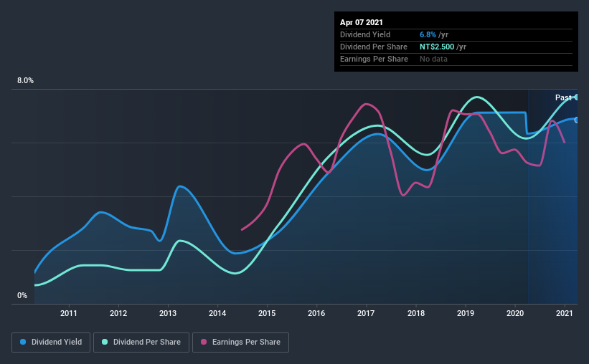Click the 2018 x-axis label
The height and width of the screenshot is (364, 589).
tap(416, 313)
